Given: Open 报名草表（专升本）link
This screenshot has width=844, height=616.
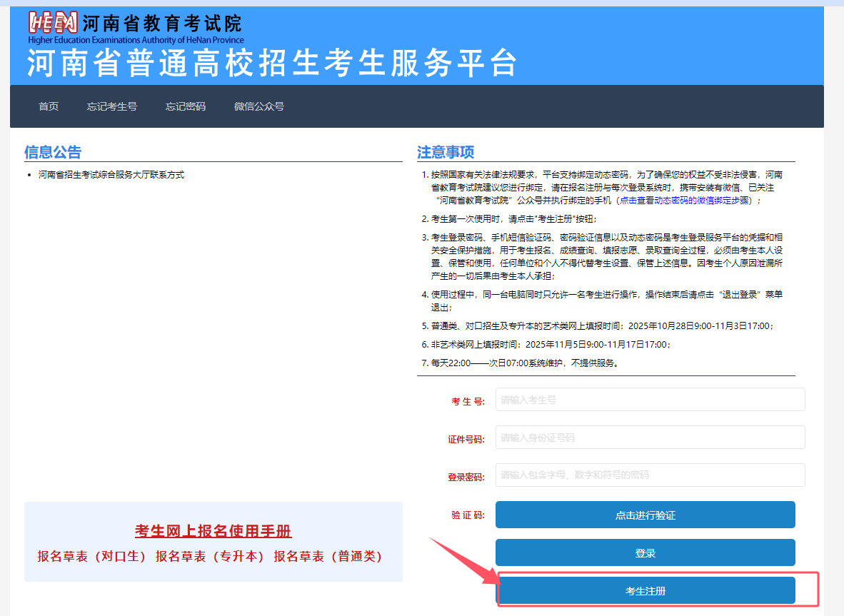Looking at the screenshot, I should [210, 556].
